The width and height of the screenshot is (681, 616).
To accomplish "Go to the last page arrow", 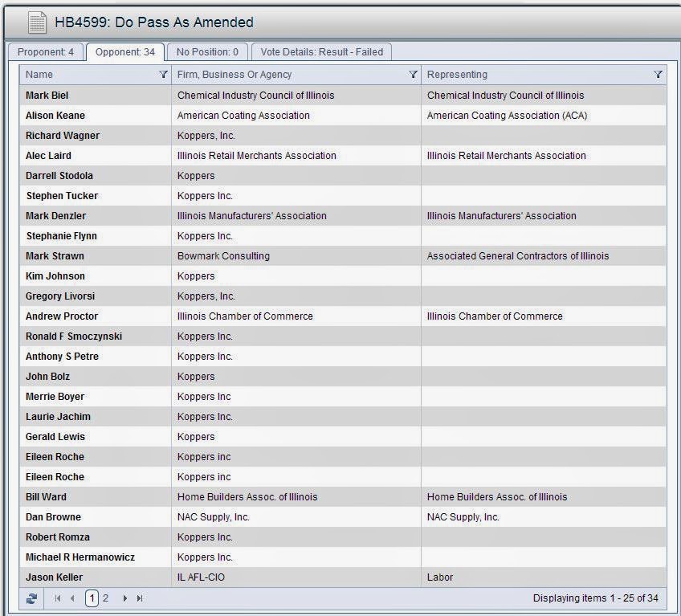I will (140, 598).
